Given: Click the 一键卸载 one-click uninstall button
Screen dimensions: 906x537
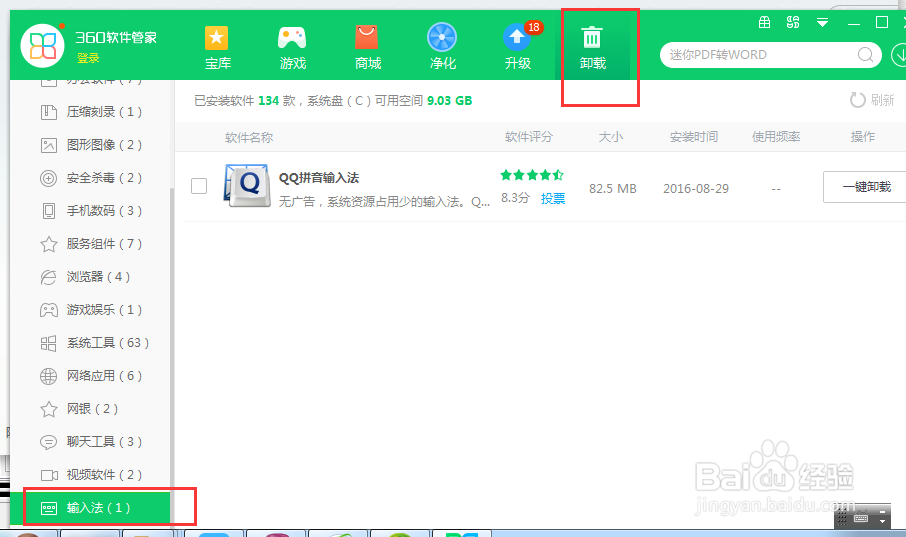Looking at the screenshot, I should point(865,187).
